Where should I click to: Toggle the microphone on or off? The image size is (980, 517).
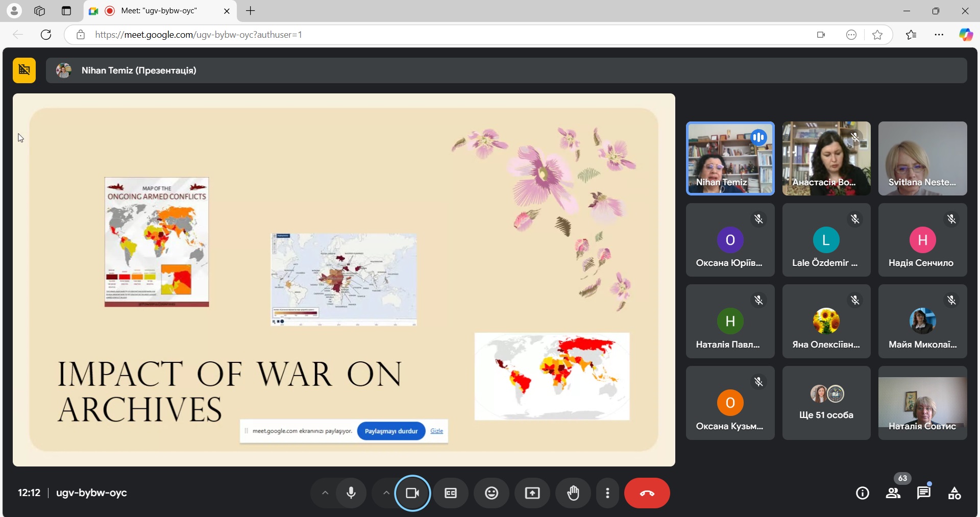351,493
